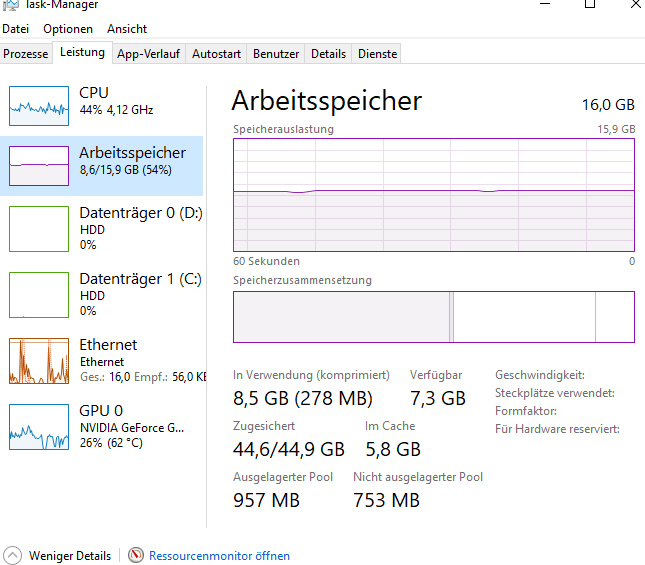Click the Ressourcenmonitor öffnen link
The width and height of the screenshot is (645, 565).
(x=219, y=556)
